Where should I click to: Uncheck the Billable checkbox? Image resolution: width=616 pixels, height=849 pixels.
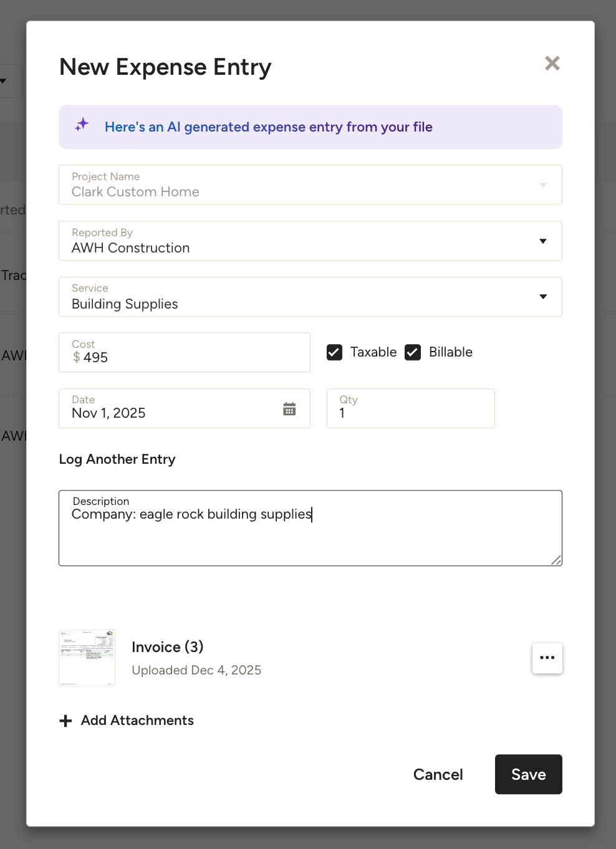click(x=413, y=352)
